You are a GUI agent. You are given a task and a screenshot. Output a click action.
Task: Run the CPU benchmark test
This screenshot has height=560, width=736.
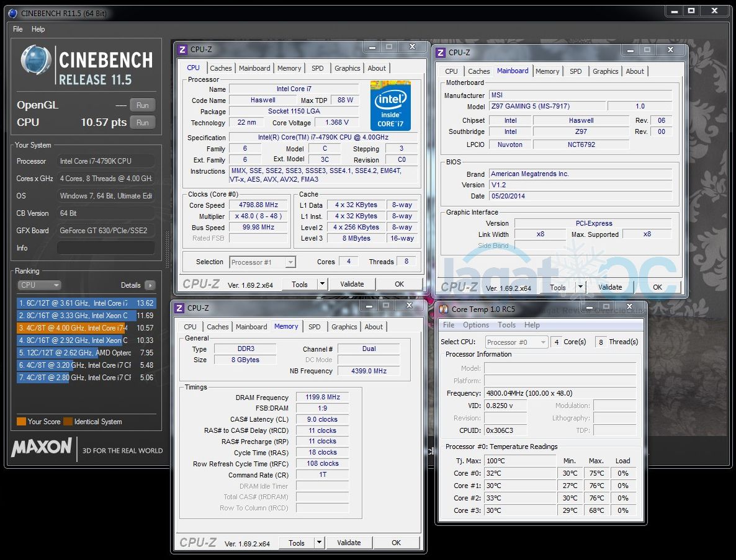click(x=142, y=123)
